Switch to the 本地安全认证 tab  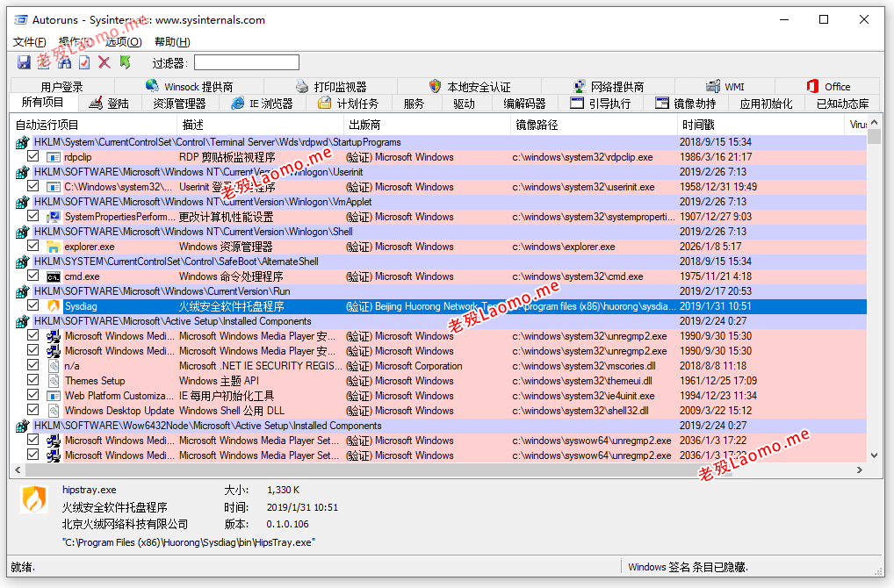(x=470, y=87)
